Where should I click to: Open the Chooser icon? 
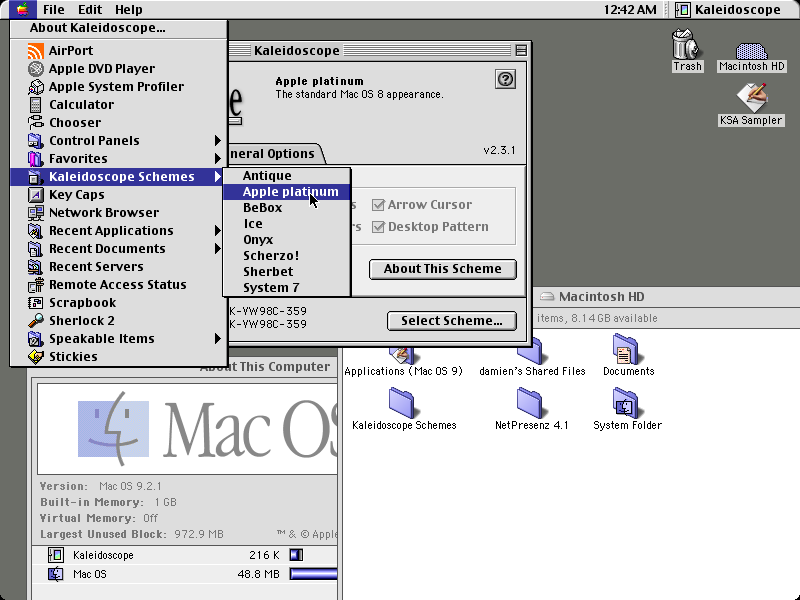(x=36, y=122)
